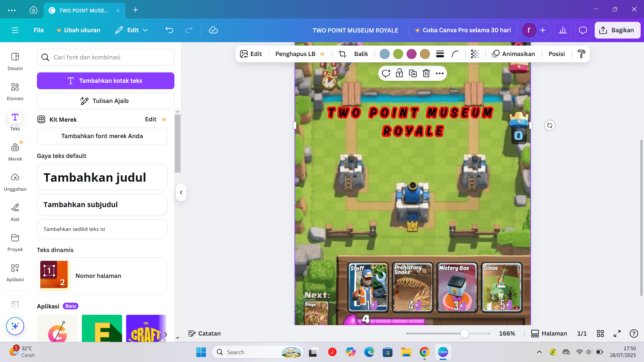Add a heading with Tambahkan judul
Image resolution: width=644 pixels, height=362 pixels.
102,177
